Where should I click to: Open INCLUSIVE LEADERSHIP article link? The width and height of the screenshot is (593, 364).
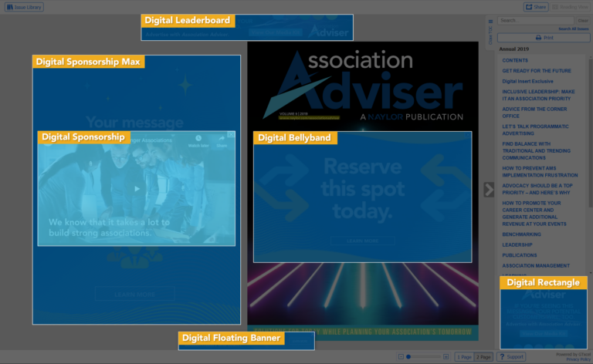point(538,95)
